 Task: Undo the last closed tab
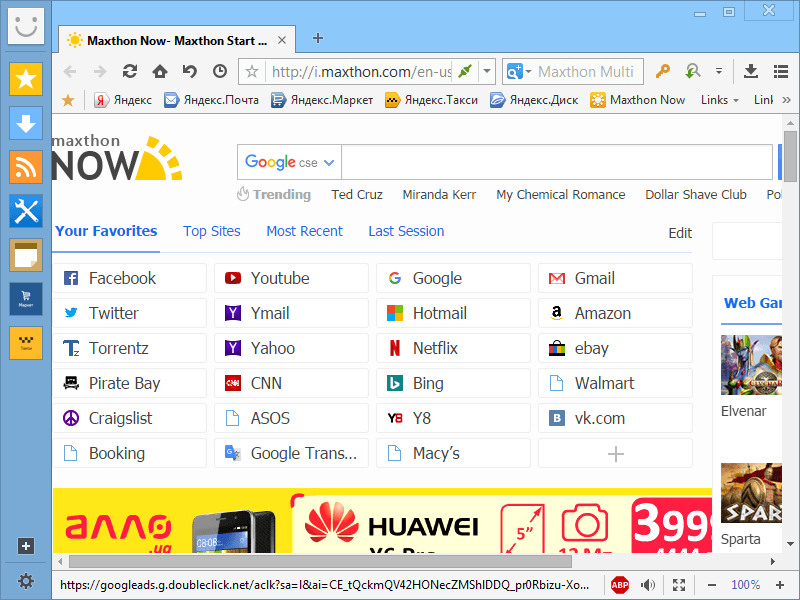pyautogui.click(x=190, y=71)
